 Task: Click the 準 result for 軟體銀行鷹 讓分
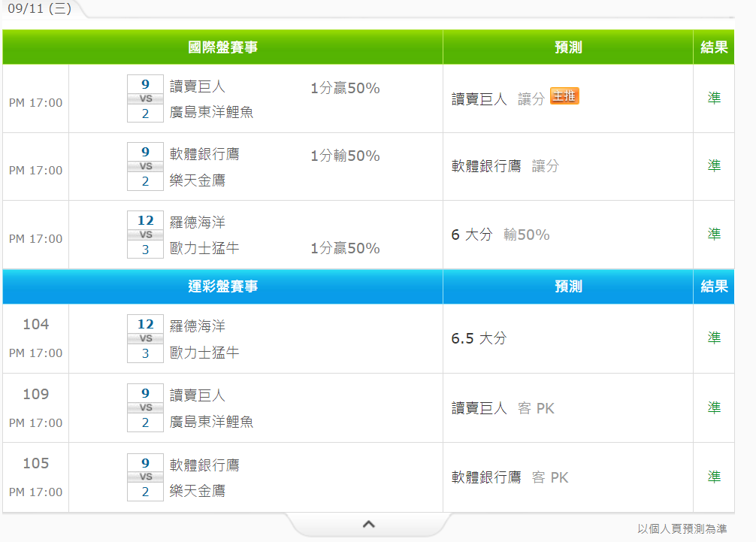[714, 165]
